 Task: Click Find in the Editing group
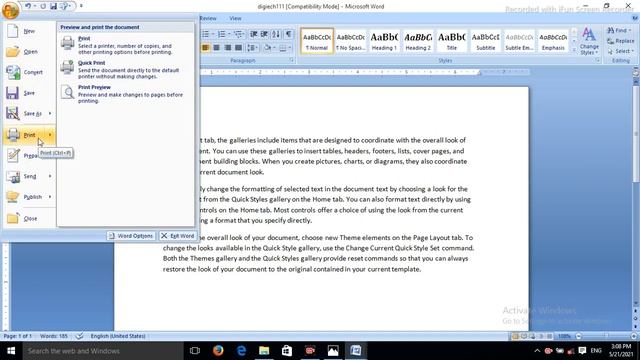pyautogui.click(x=619, y=31)
